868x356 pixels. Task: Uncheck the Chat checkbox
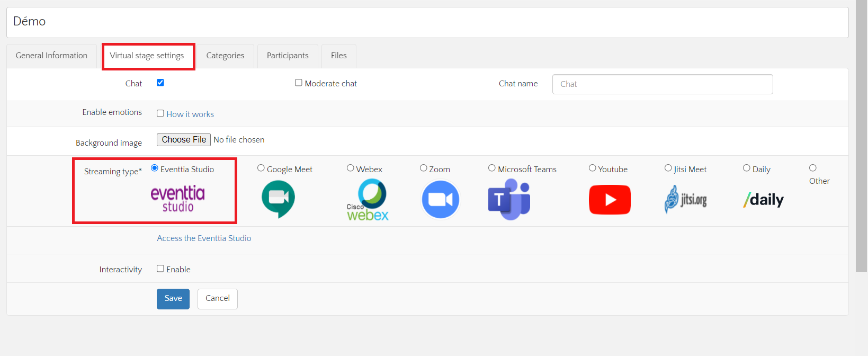click(160, 83)
